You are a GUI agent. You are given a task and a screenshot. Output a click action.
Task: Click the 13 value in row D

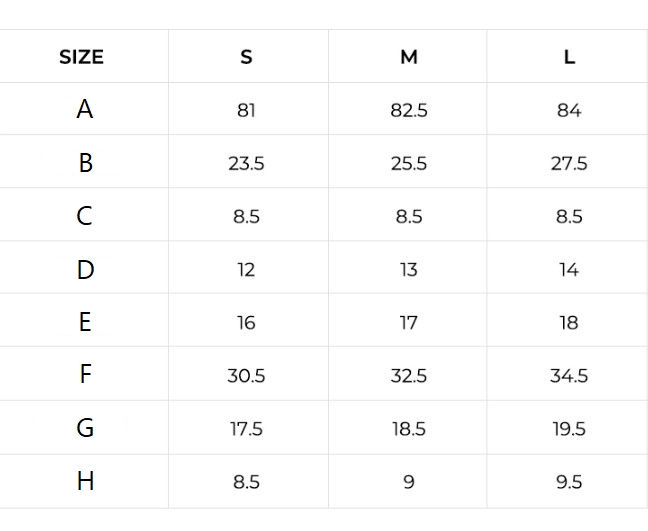tap(408, 269)
